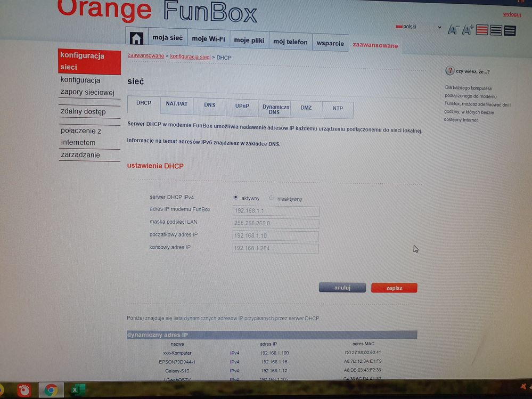Click the 'początkowy adres IP' input field
This screenshot has height=399, width=532.
pos(275,236)
